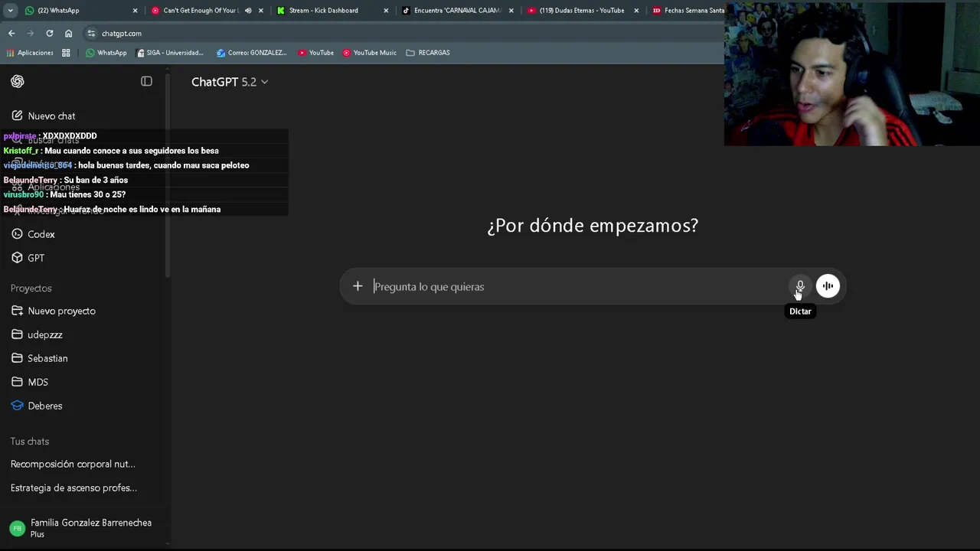The width and height of the screenshot is (980, 551).
Task: Click the plus attach button in prompt box
Action: coord(358,286)
